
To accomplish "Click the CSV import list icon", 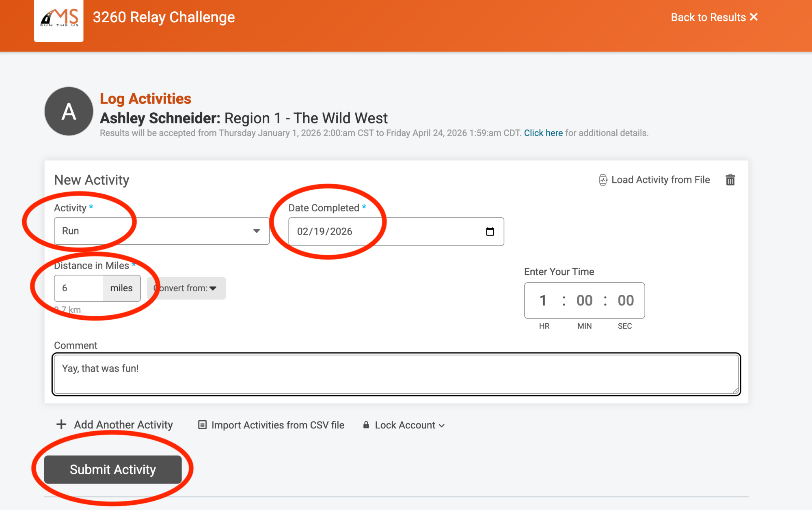I will [x=202, y=425].
